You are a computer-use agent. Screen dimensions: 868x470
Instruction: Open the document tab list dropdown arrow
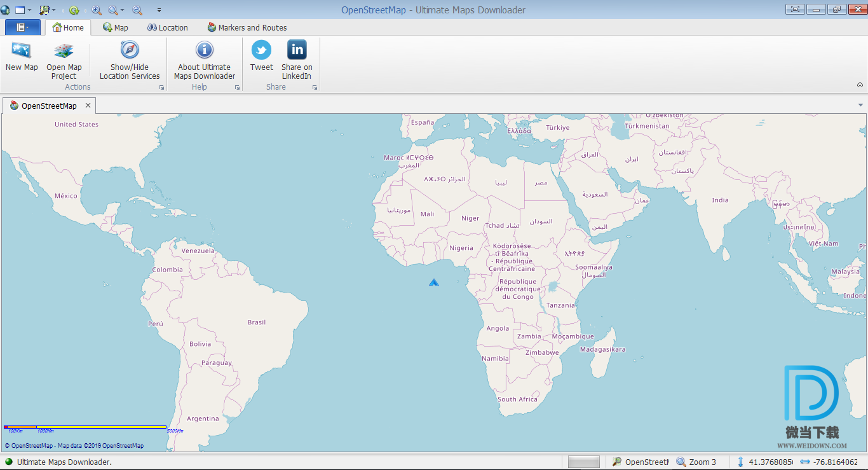(860, 105)
